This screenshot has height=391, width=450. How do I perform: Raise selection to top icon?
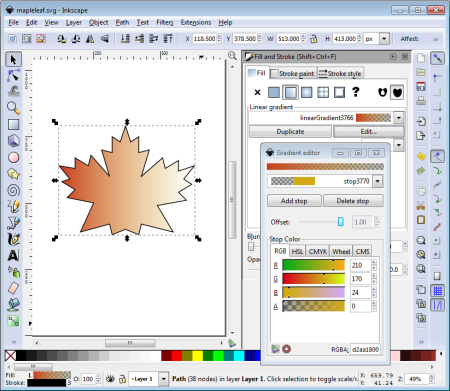pyautogui.click(x=168, y=39)
